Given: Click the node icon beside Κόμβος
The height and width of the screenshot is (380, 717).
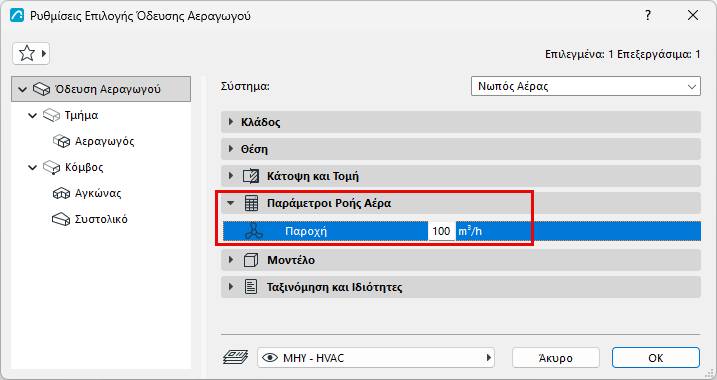Looking at the screenshot, I should (51, 167).
